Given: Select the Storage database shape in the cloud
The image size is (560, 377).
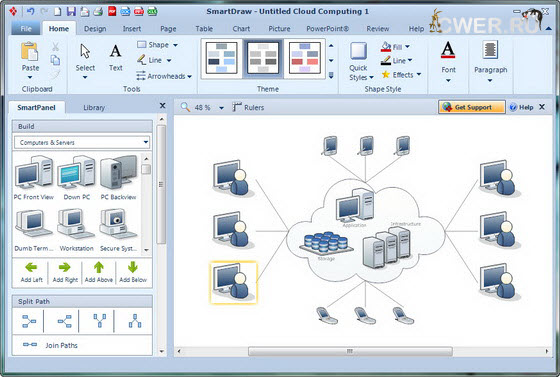Looking at the screenshot, I should tap(326, 243).
